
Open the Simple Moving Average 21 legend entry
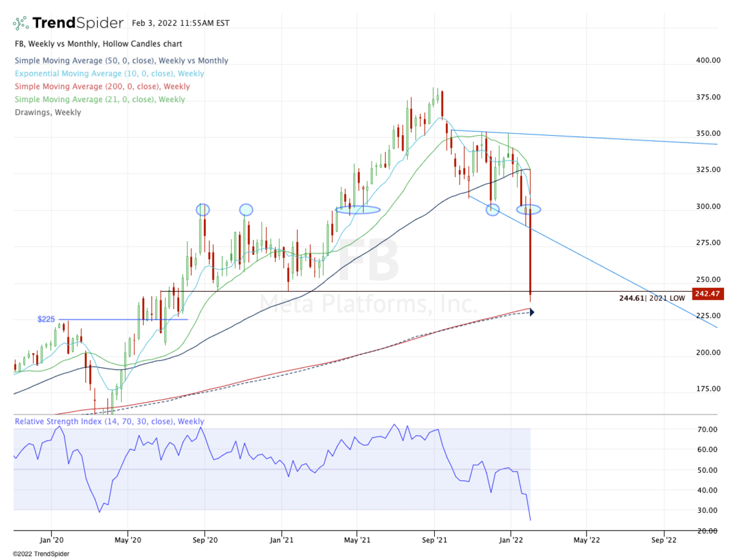pyautogui.click(x=99, y=99)
